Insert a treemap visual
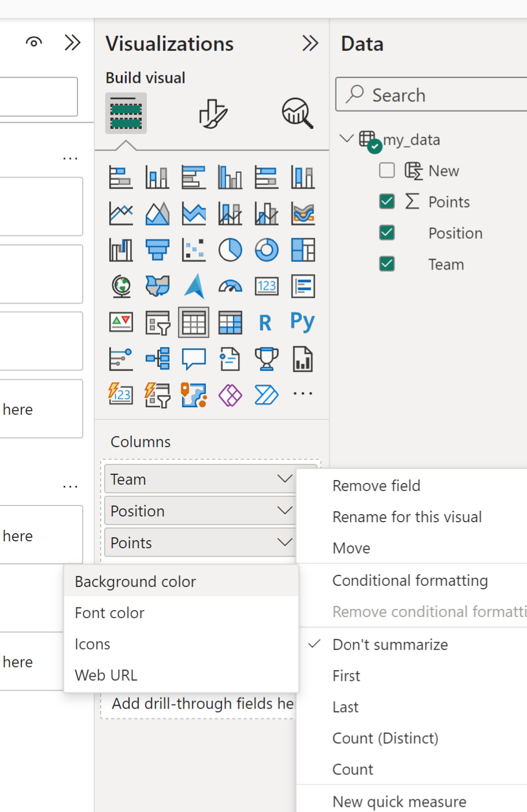The image size is (527, 812). [303, 250]
